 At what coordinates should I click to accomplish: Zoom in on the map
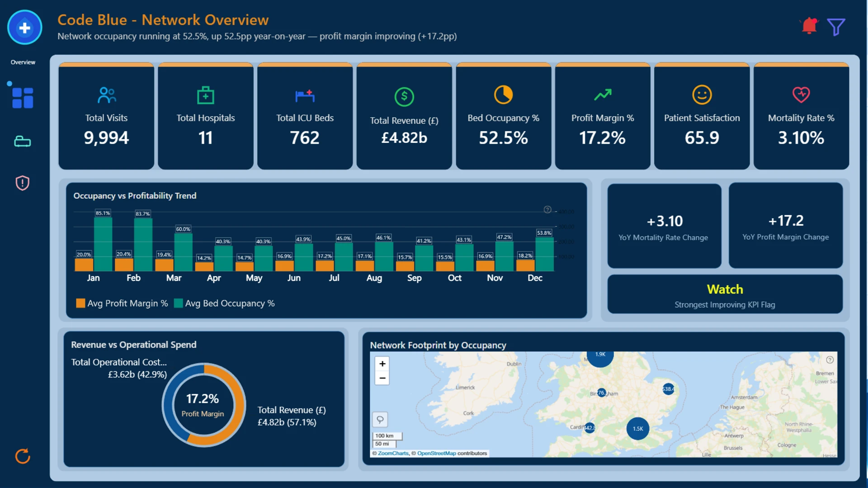[382, 364]
